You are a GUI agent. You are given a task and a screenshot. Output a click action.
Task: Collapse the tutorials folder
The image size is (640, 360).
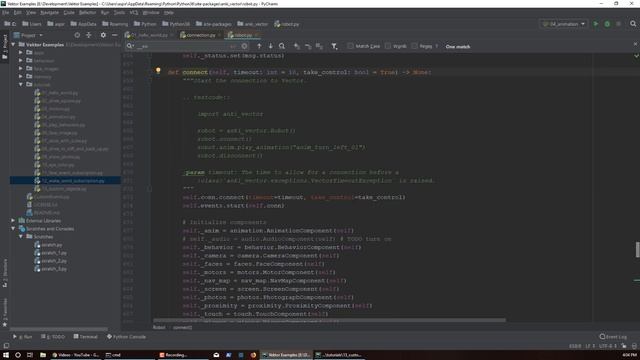[21, 84]
